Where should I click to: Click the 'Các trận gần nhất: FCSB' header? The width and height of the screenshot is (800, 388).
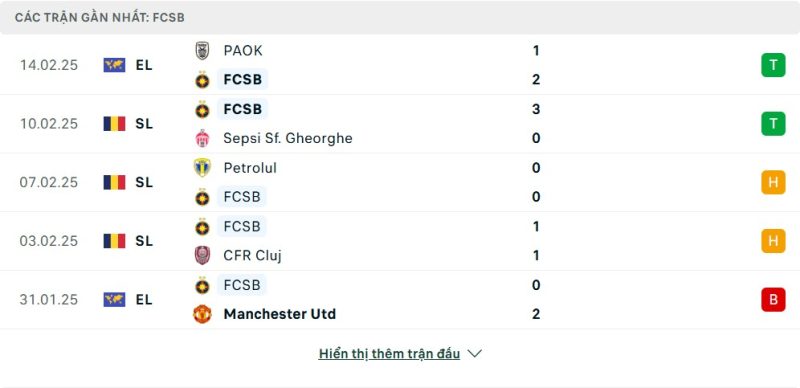99,18
